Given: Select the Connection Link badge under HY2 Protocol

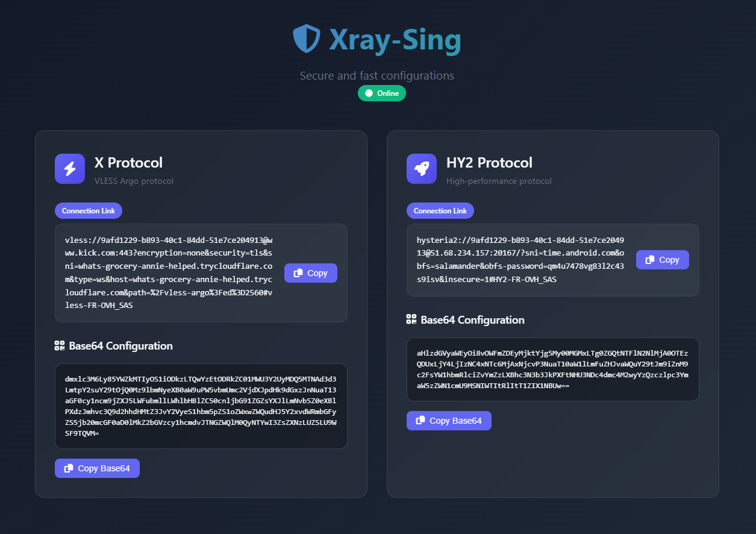Looking at the screenshot, I should [440, 210].
